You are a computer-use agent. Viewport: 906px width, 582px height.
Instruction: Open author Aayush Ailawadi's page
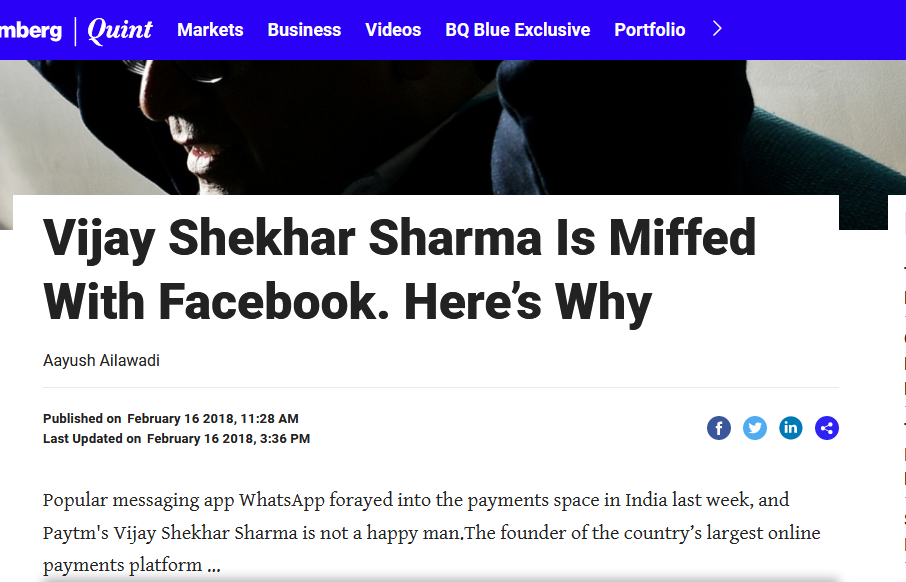pos(101,361)
